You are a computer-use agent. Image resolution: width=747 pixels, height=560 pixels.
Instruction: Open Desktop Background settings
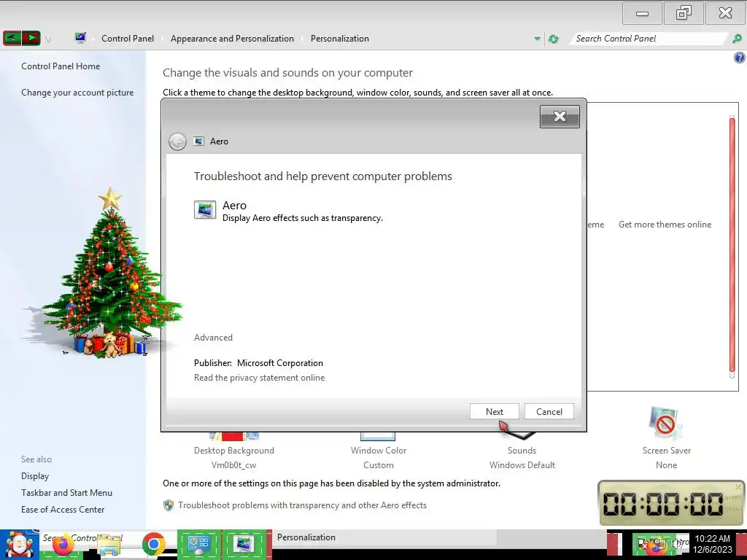234,451
